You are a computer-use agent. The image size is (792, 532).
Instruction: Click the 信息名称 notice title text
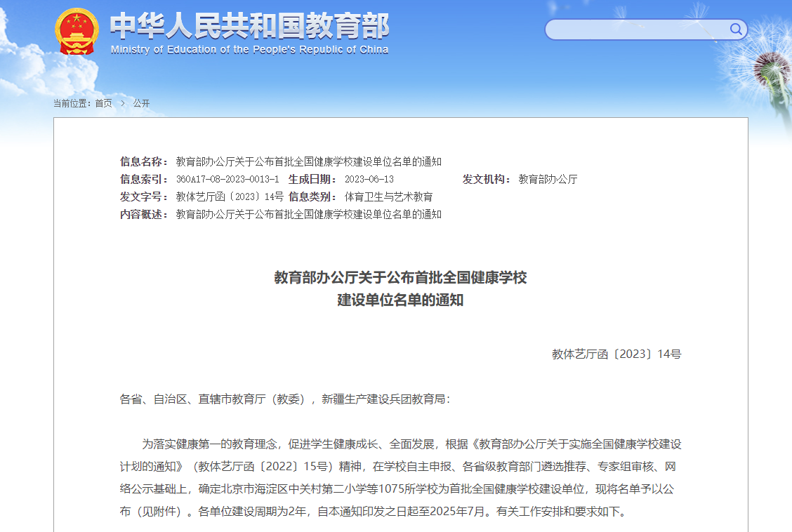[308, 162]
